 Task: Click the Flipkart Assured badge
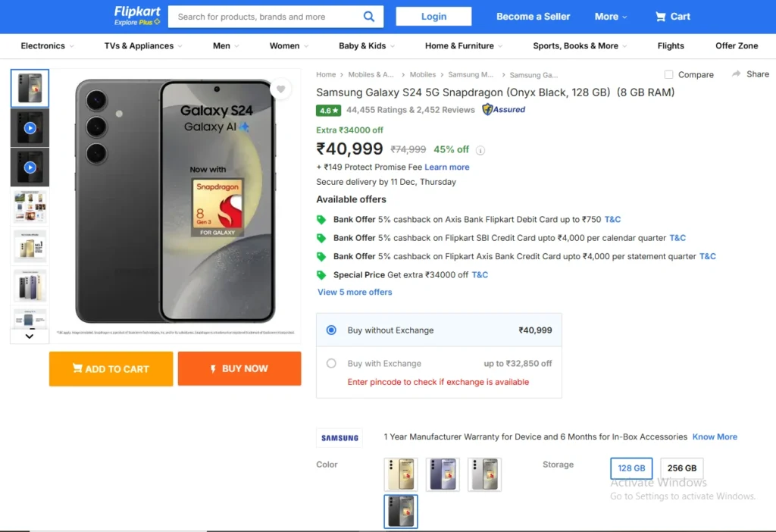tap(504, 109)
